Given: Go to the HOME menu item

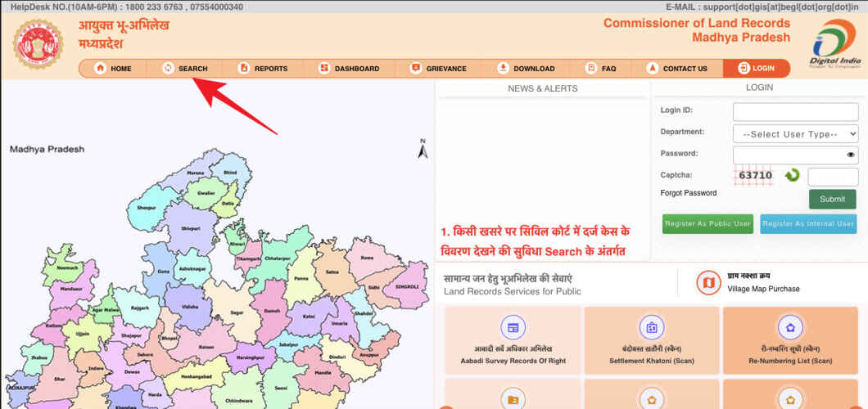Looking at the screenshot, I should [114, 69].
